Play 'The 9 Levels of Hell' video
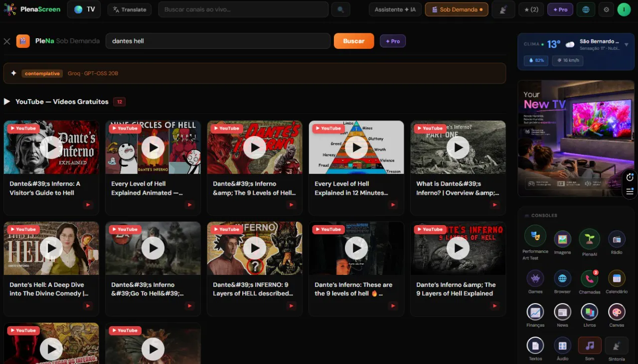The image size is (638, 364). point(255,147)
